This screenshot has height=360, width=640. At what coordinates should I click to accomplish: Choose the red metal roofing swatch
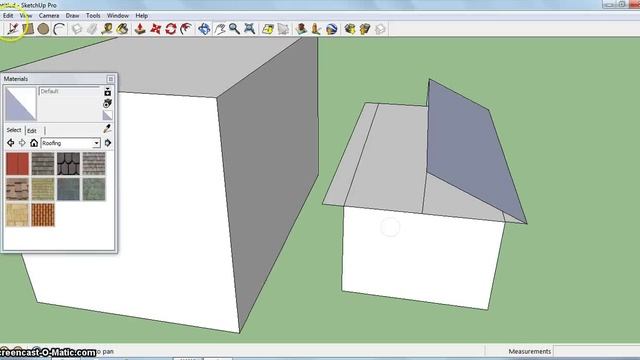click(17, 164)
